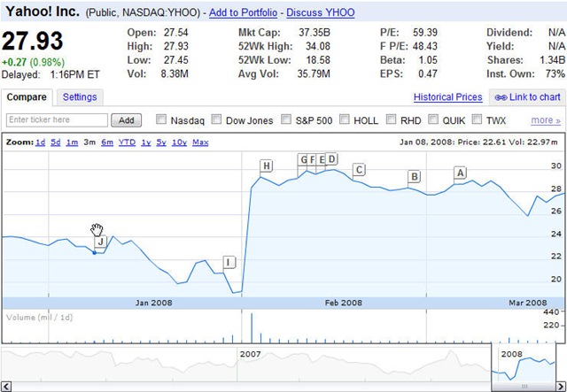Toggle the TWX comparison checkbox
Image resolution: width=567 pixels, height=392 pixels.
click(x=478, y=119)
